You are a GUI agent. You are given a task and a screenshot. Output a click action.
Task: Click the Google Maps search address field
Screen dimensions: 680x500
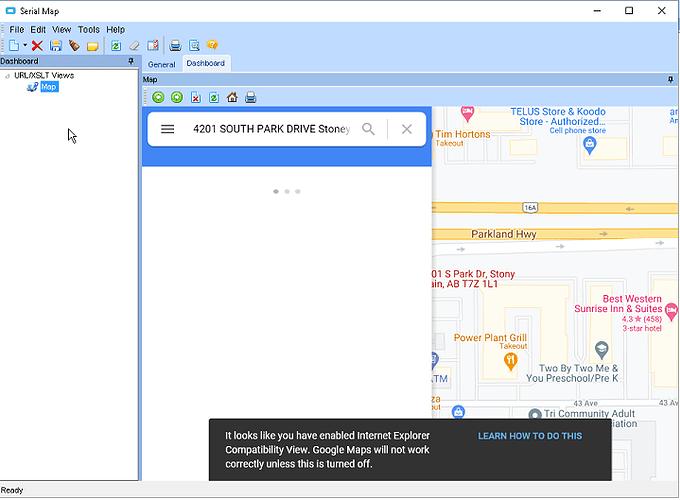(271, 129)
